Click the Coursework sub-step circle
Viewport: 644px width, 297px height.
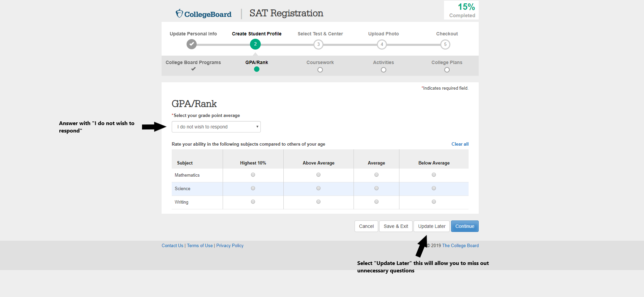click(320, 70)
